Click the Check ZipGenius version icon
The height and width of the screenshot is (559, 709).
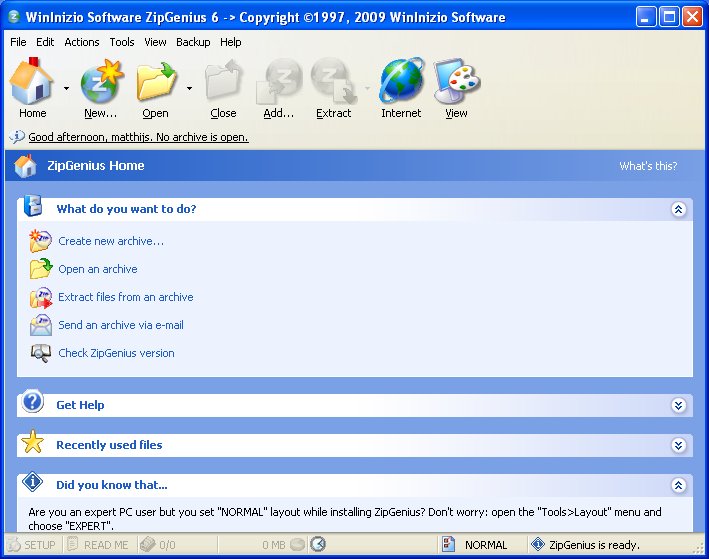(x=41, y=353)
